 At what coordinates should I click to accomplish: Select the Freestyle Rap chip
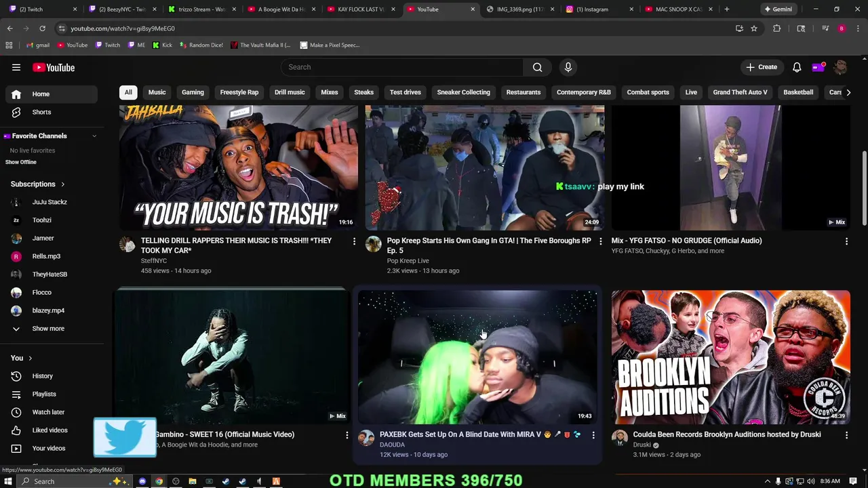[x=239, y=92]
